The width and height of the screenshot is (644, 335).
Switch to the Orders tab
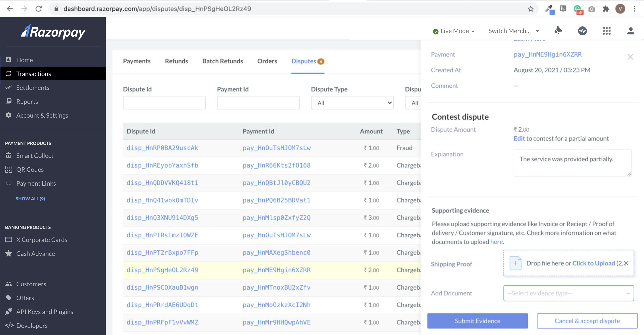click(x=267, y=61)
